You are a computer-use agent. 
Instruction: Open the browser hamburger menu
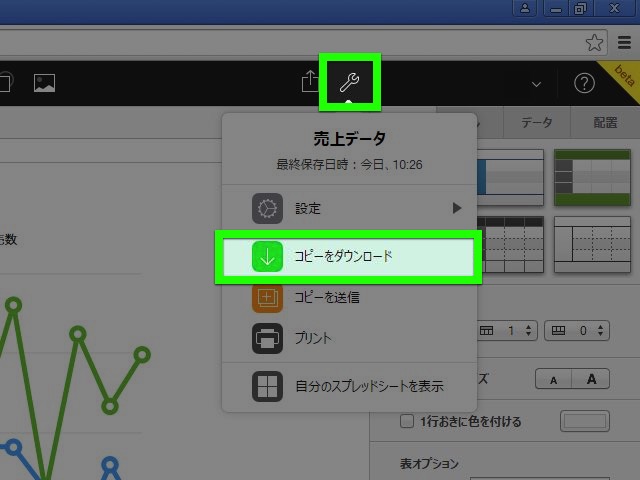(x=624, y=42)
